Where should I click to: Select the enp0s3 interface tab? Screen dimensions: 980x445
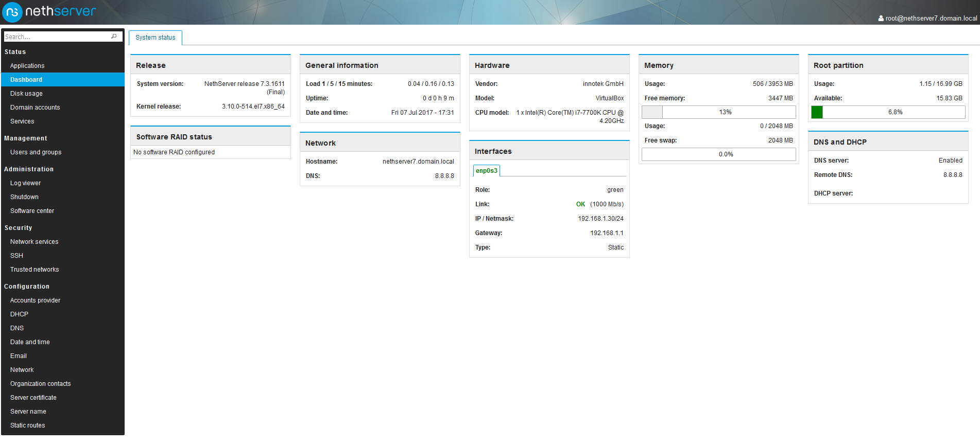pos(487,171)
